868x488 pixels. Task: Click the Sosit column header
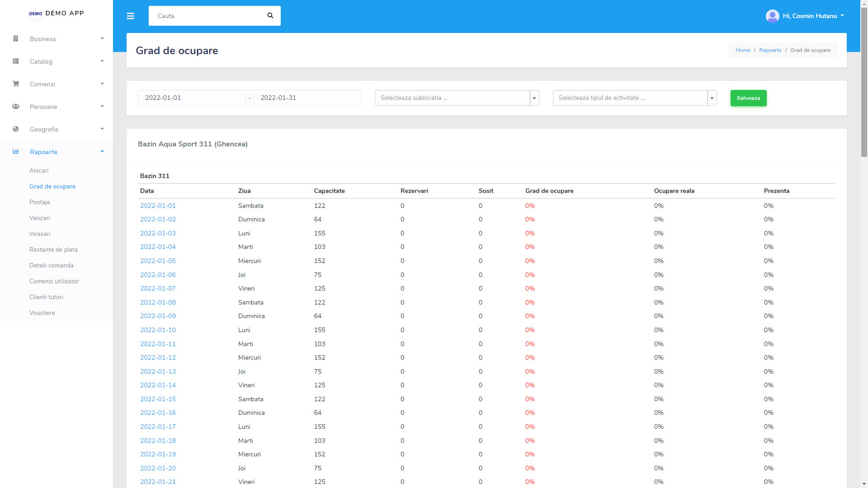click(486, 191)
